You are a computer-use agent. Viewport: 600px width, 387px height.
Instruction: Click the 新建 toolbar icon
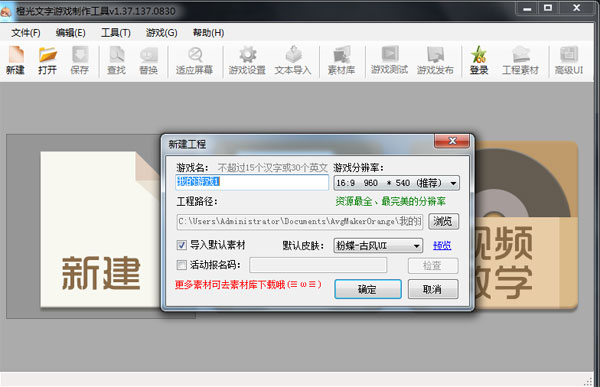(x=16, y=60)
